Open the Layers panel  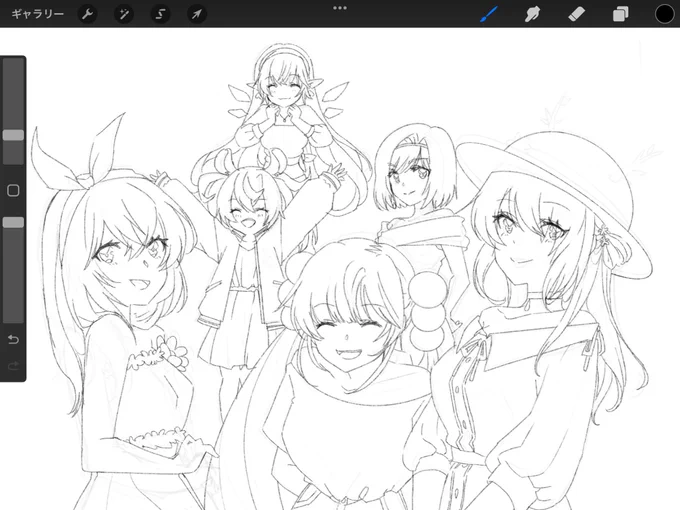tap(621, 14)
